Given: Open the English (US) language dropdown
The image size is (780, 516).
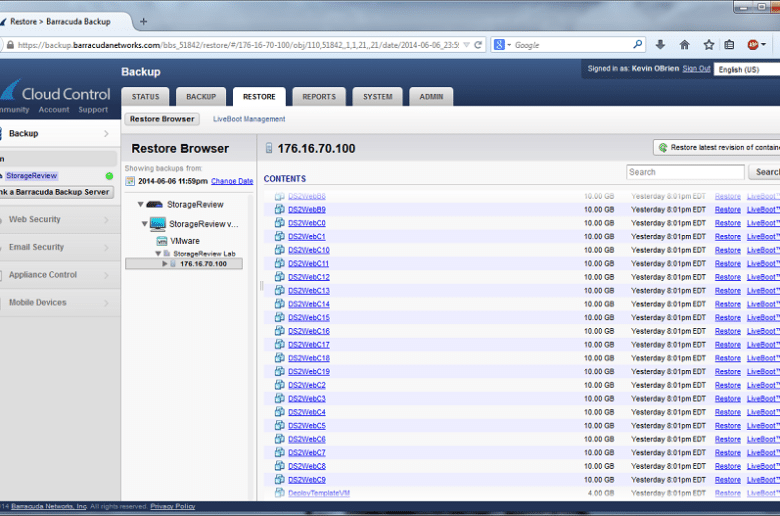Looking at the screenshot, I should [x=747, y=70].
